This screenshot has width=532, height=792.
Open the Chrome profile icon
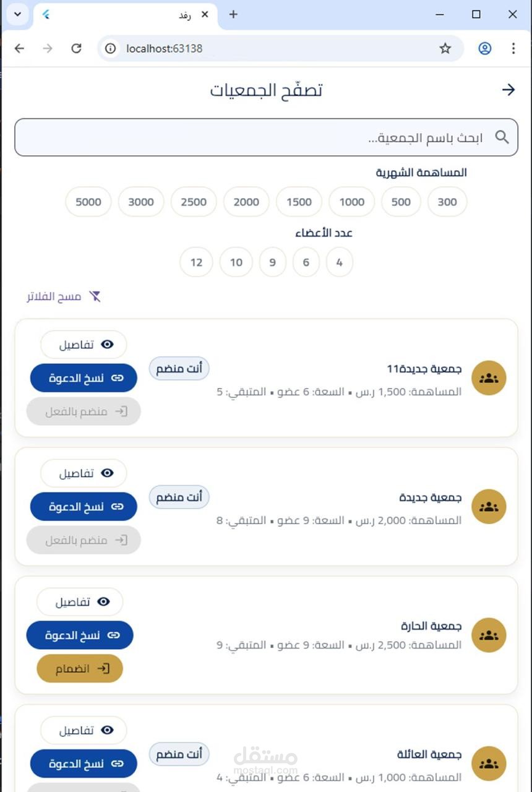pyautogui.click(x=484, y=48)
